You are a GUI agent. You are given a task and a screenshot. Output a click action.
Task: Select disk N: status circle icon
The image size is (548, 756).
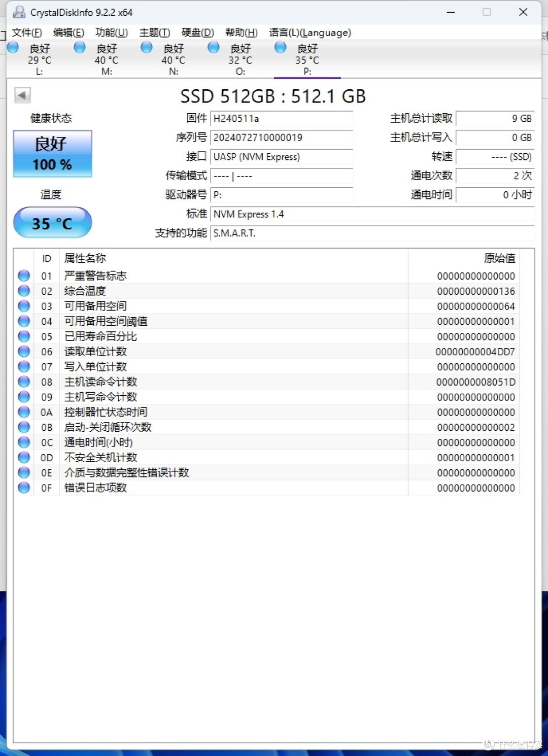coord(147,48)
